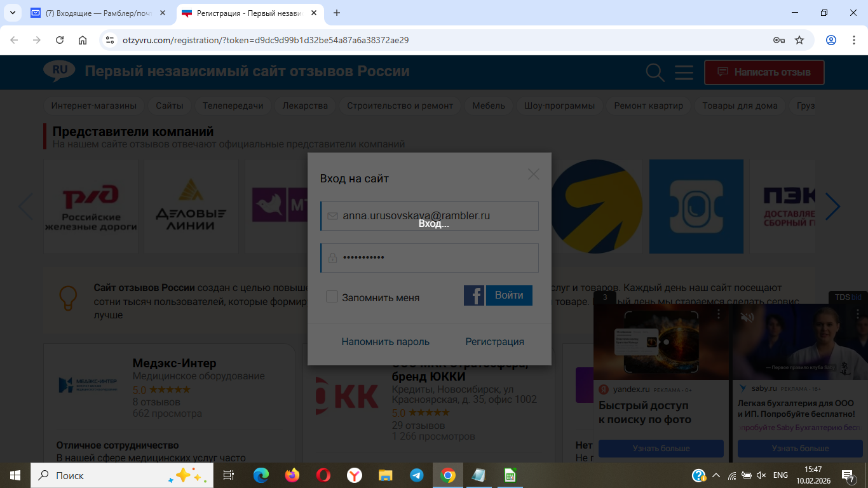Click the browser home icon
Screen dimensions: 868x488
coord(83,40)
